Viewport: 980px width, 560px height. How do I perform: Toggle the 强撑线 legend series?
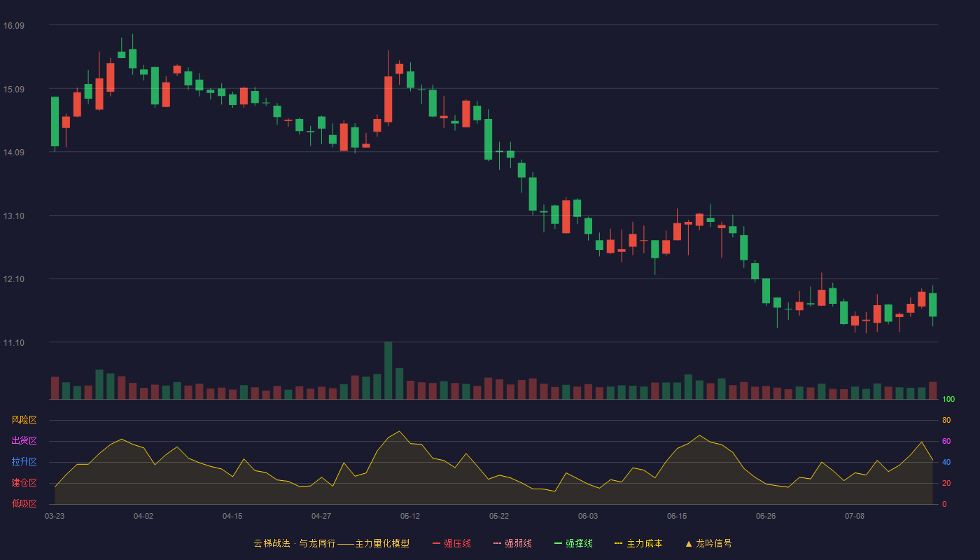pos(573,543)
